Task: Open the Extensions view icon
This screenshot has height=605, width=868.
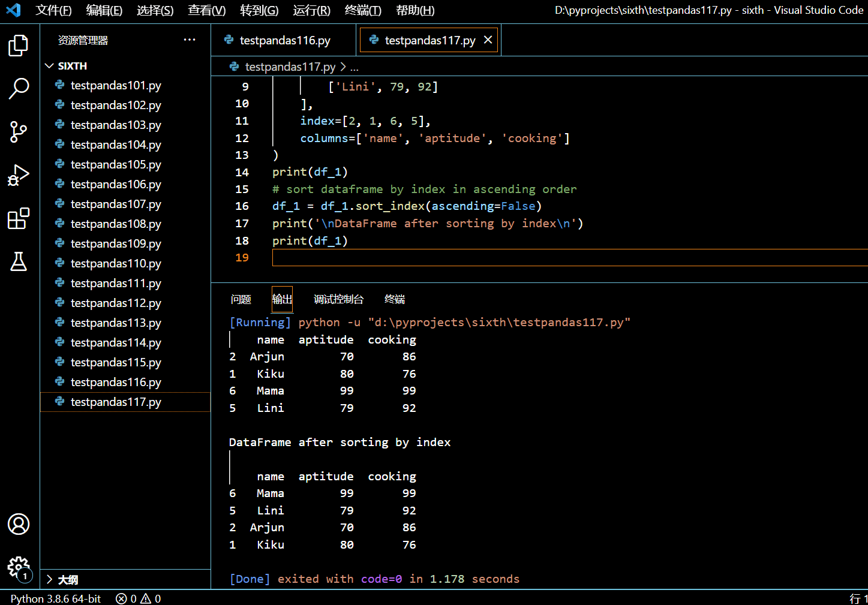Action: click(19, 218)
